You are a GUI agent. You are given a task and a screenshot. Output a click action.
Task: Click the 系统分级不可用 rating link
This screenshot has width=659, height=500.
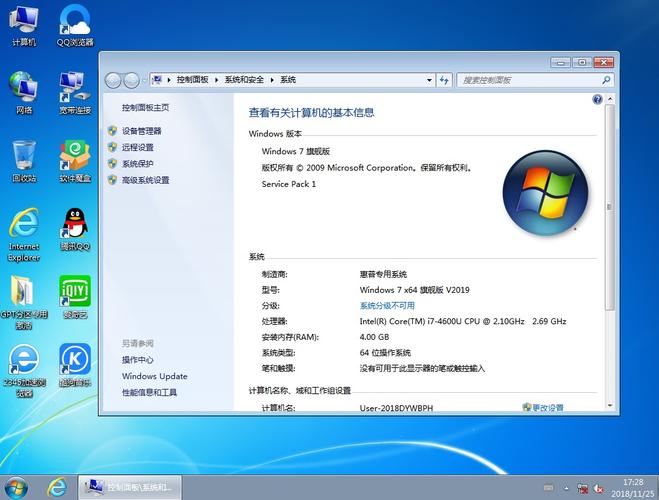[387, 305]
